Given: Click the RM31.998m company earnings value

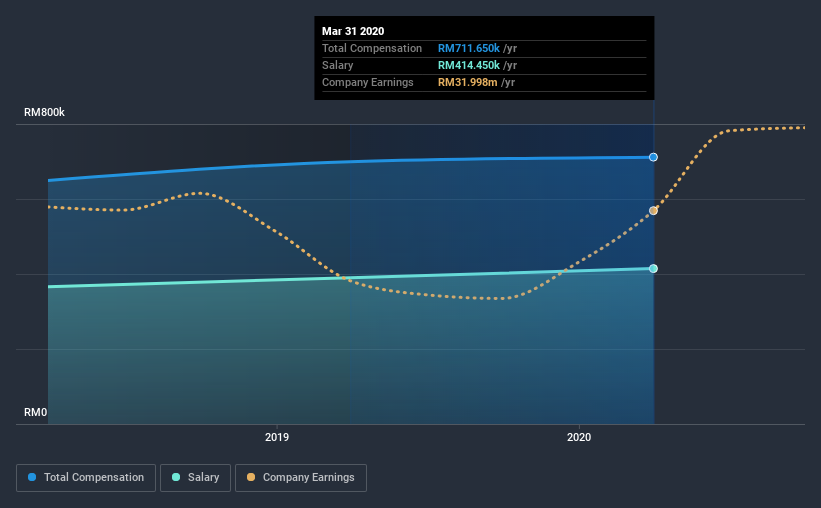Looking at the screenshot, I should pyautogui.click(x=468, y=82).
